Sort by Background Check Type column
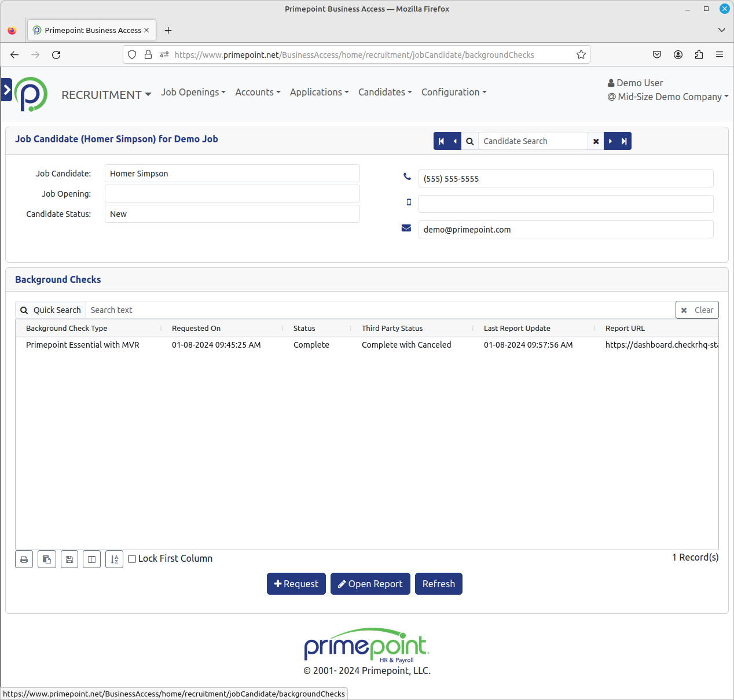The height and width of the screenshot is (700, 734). click(67, 328)
